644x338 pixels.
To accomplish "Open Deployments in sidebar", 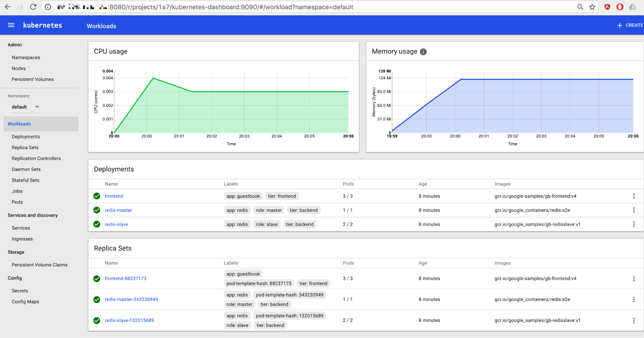I will click(x=26, y=136).
